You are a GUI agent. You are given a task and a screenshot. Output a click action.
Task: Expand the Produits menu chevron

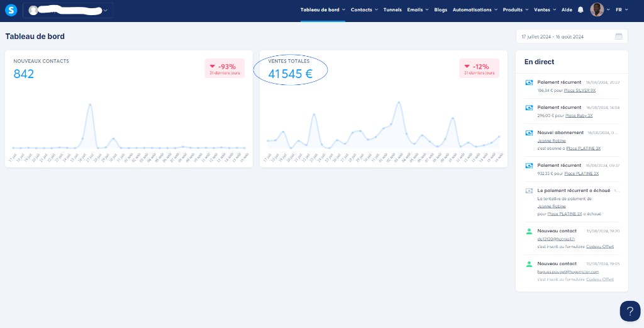click(x=527, y=10)
